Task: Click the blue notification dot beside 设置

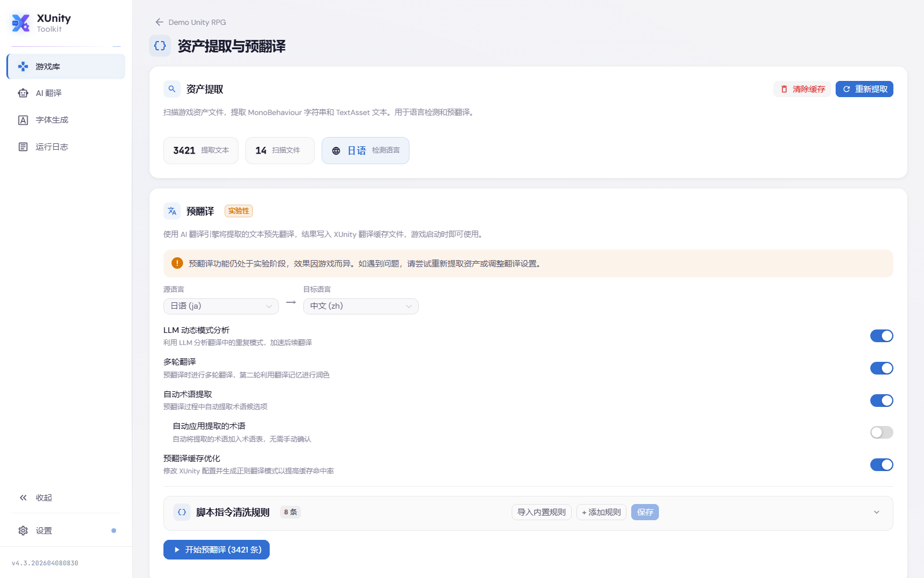Action: coord(114,531)
